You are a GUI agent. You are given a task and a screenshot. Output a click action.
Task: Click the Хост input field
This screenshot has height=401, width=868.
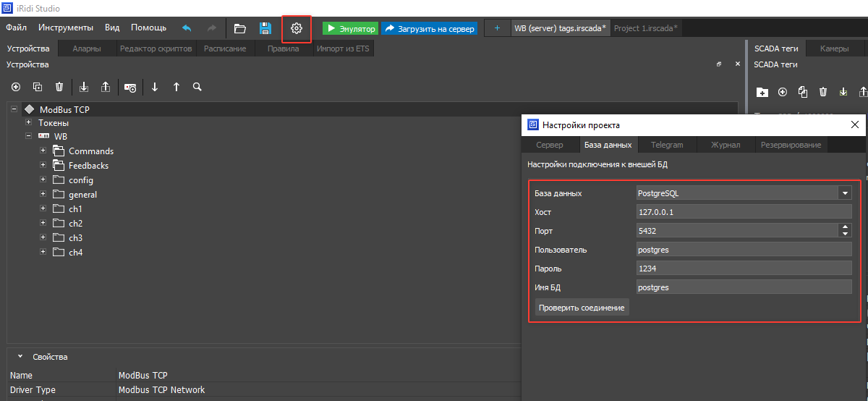click(x=744, y=212)
